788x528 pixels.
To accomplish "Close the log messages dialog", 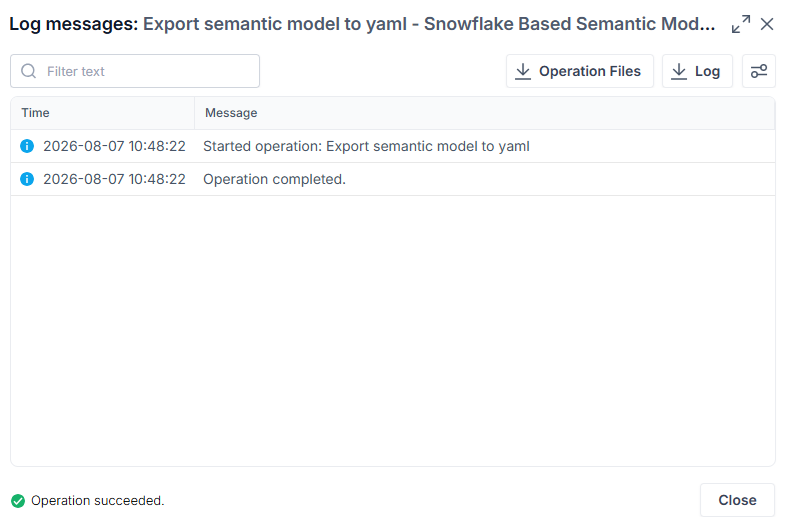I will pos(737,500).
